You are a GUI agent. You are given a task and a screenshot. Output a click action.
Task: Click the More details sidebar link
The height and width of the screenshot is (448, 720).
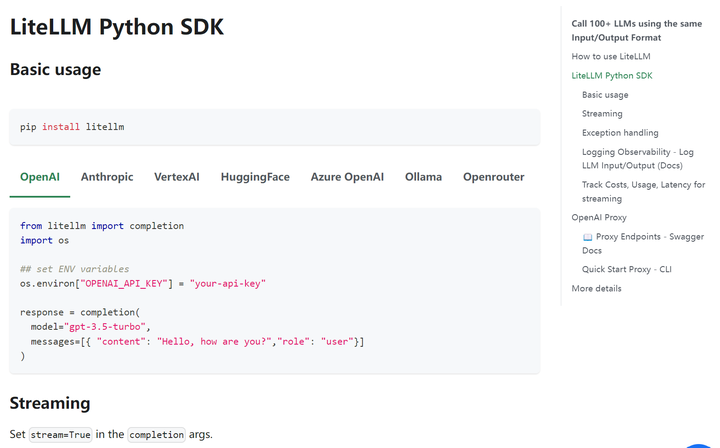[596, 289]
